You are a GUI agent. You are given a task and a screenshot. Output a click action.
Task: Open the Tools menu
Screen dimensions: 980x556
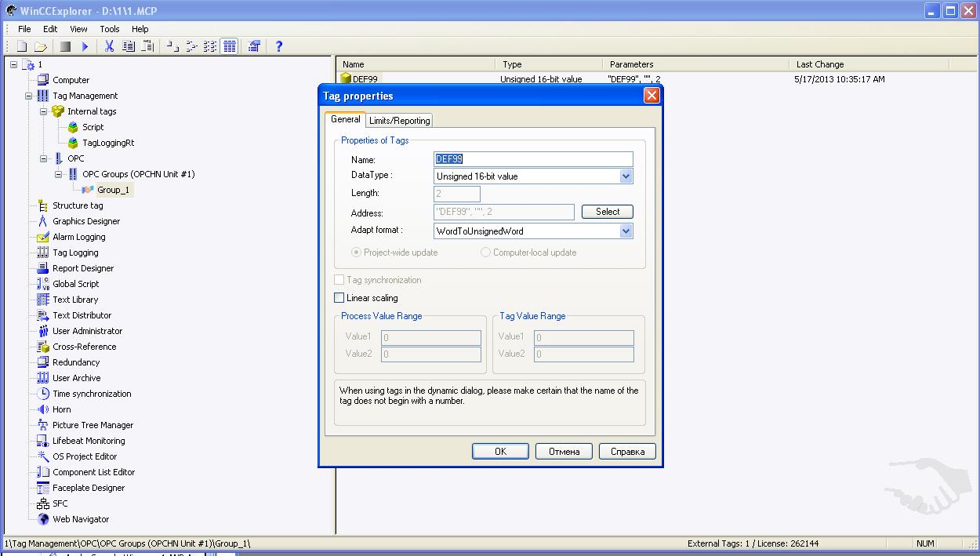110,29
